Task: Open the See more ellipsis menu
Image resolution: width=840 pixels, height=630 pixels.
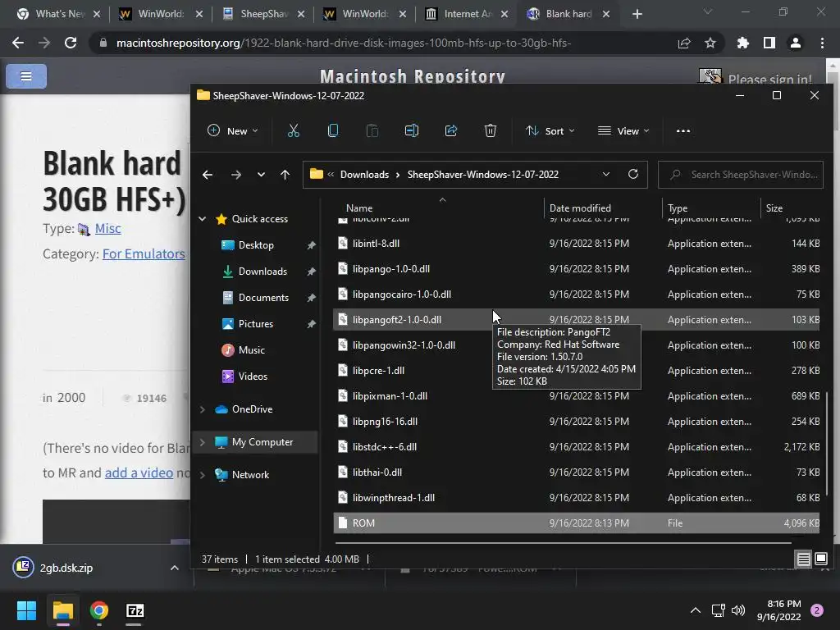Action: [683, 130]
